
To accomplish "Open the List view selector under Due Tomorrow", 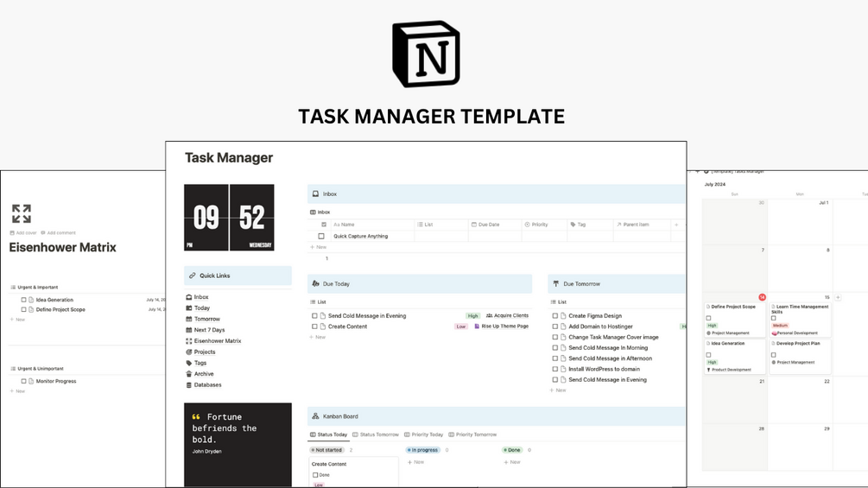I will click(x=559, y=302).
